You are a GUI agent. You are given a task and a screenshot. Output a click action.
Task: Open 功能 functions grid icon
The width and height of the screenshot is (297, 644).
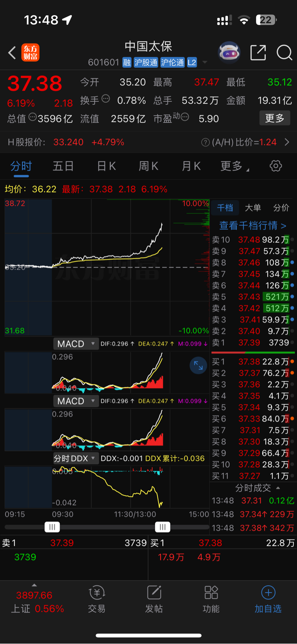pos(211,599)
